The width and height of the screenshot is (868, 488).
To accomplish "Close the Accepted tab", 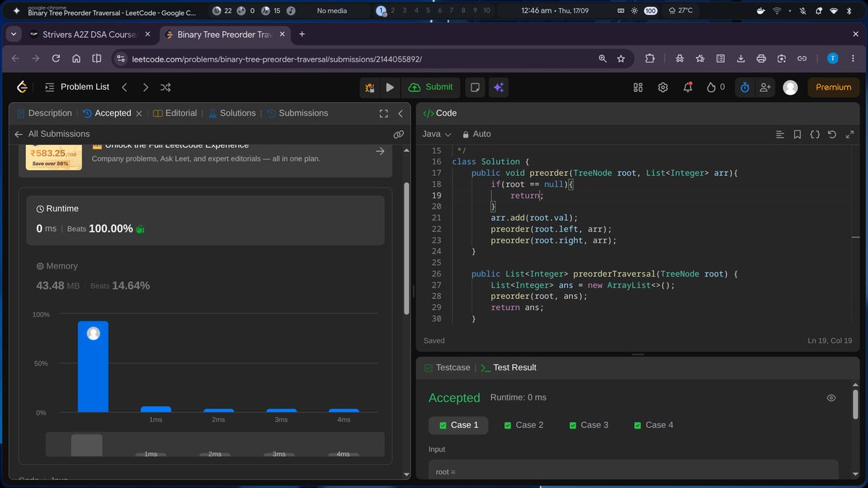I will pos(139,114).
